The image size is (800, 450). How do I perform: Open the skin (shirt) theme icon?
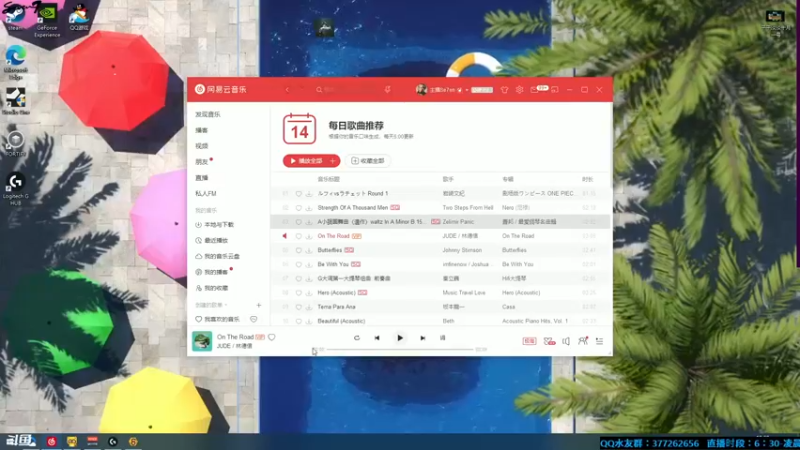point(504,90)
